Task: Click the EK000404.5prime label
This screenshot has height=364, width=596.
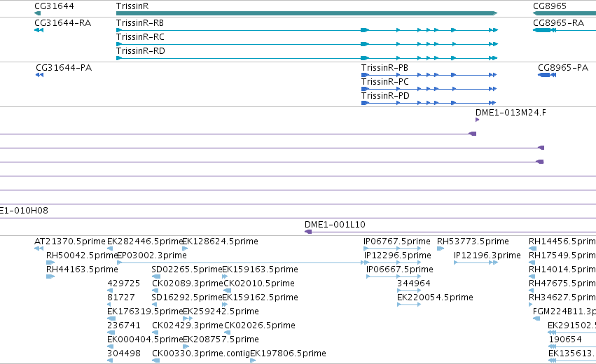Action: pyautogui.click(x=145, y=339)
